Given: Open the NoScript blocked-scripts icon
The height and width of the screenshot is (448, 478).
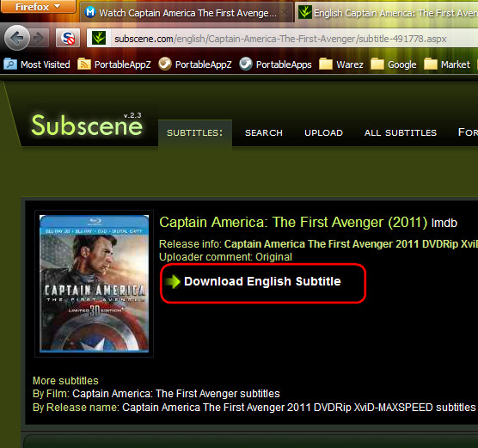Looking at the screenshot, I should pos(68,38).
